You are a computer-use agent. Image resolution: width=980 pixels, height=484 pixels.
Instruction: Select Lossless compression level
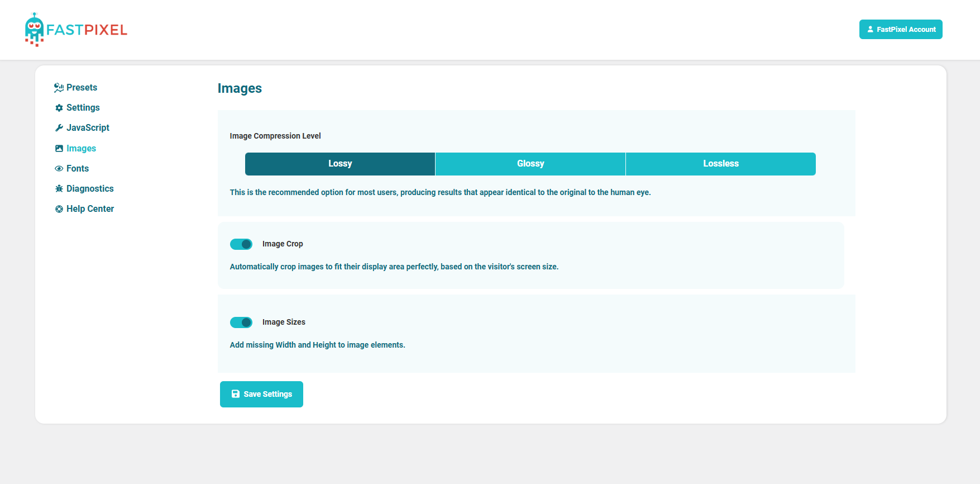point(721,164)
